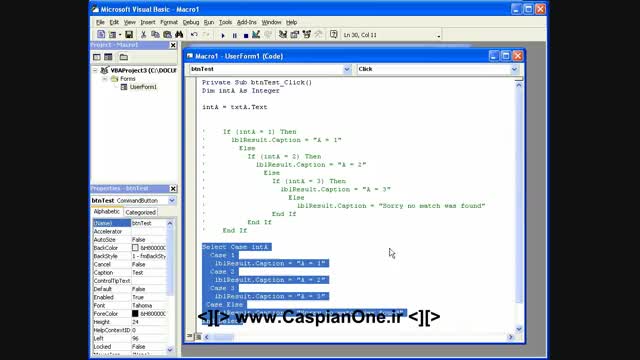Collapse the Forms folder in project tree
Image resolution: width=640 pixels, height=360 pixels.
(105, 78)
